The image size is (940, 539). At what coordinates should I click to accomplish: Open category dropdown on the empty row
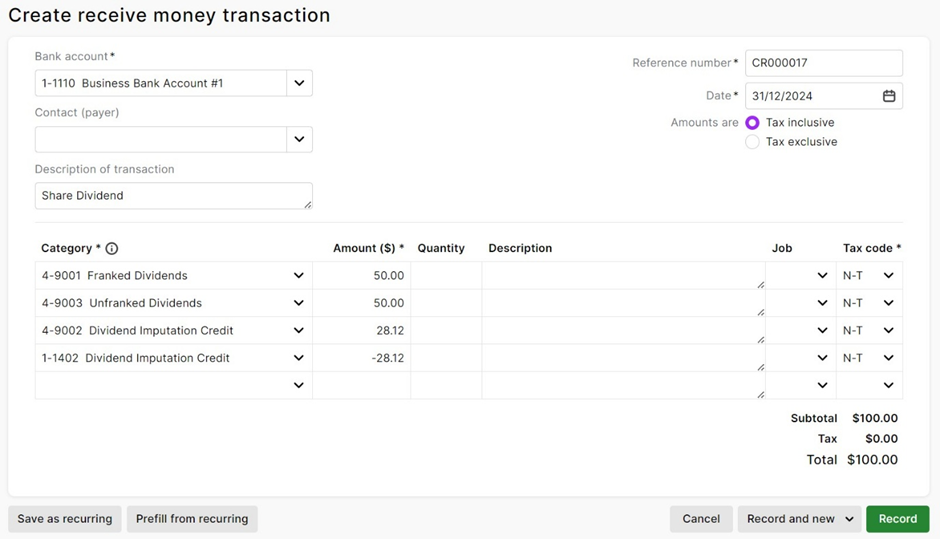298,385
